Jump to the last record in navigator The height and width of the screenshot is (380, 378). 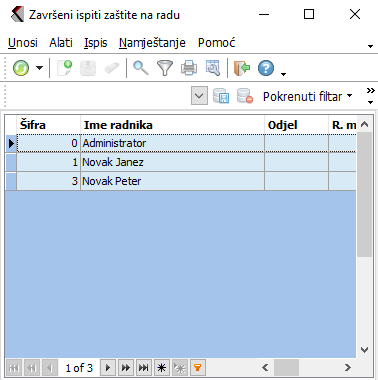(144, 368)
